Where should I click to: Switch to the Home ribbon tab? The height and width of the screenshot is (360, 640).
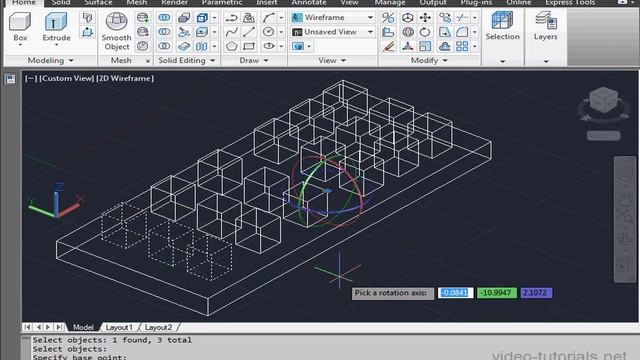[24, 2]
